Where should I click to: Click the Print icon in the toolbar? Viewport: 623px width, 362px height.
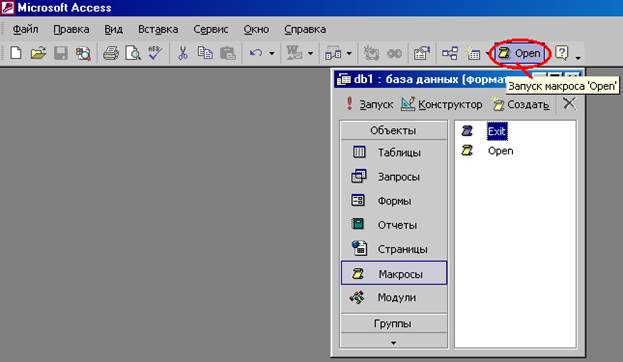[x=110, y=53]
